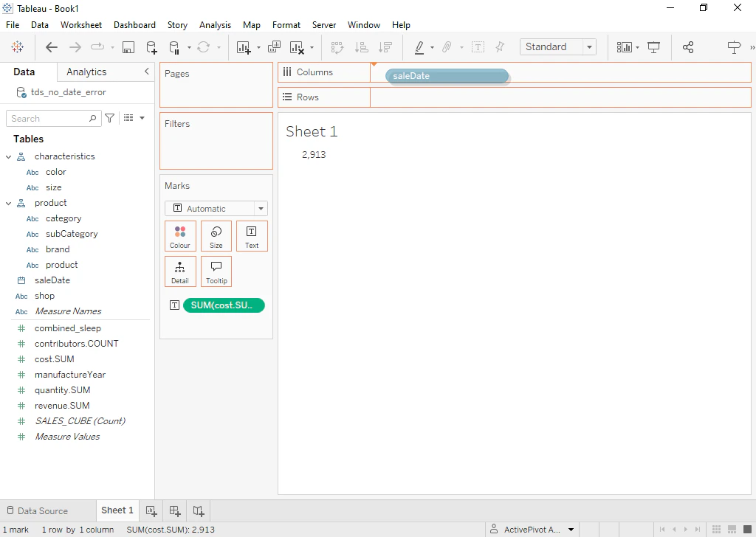Click the Share workbook icon
The width and height of the screenshot is (756, 537).
[688, 46]
